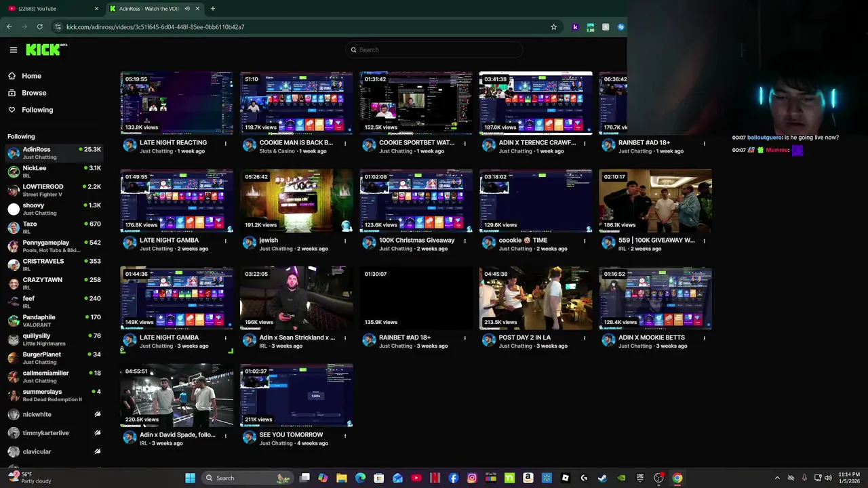The width and height of the screenshot is (868, 488).
Task: Open offline channel clavicular
Action: pos(54,451)
